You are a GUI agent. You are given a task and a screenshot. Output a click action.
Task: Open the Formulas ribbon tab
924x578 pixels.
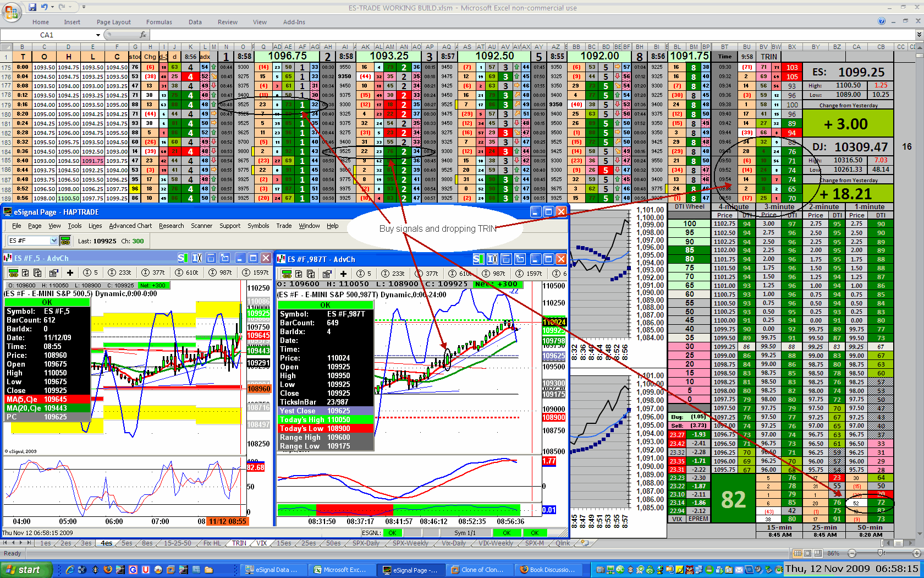(159, 22)
